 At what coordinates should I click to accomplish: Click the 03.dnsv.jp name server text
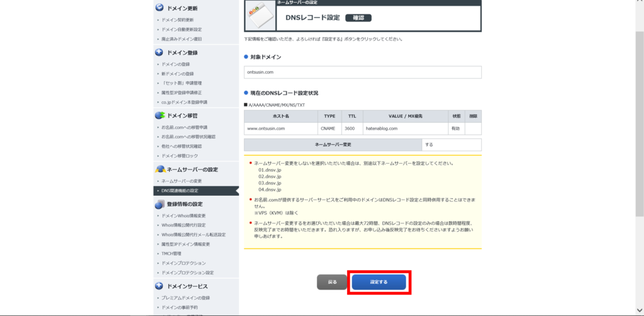pos(270,183)
